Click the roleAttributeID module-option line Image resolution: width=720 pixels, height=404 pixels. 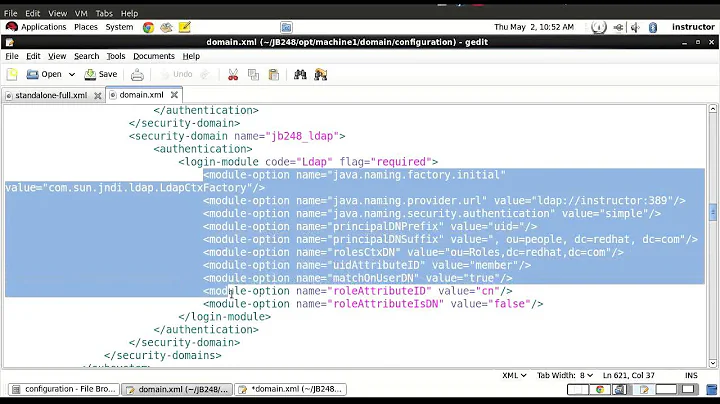coord(358,291)
